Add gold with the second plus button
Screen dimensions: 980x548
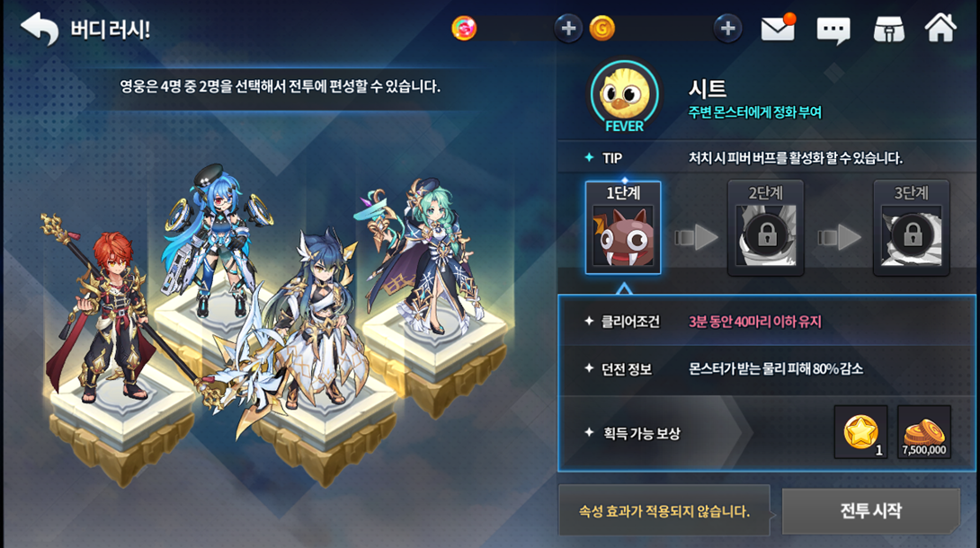tap(727, 28)
